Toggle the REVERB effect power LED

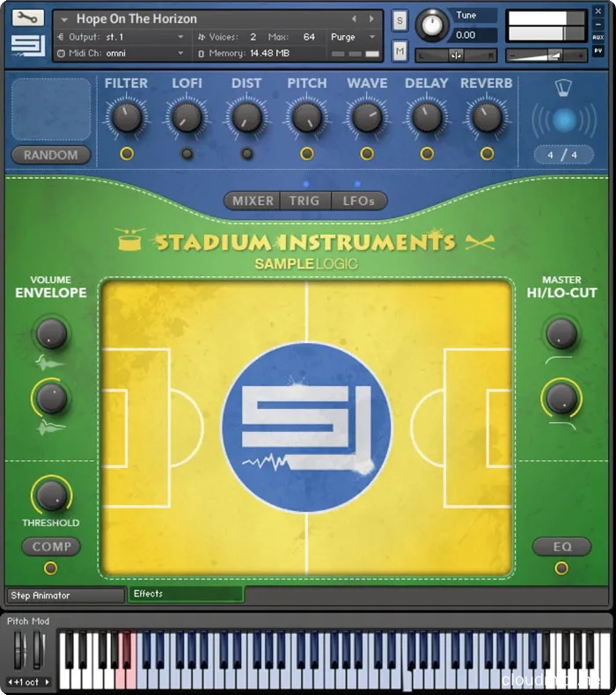pyautogui.click(x=487, y=153)
